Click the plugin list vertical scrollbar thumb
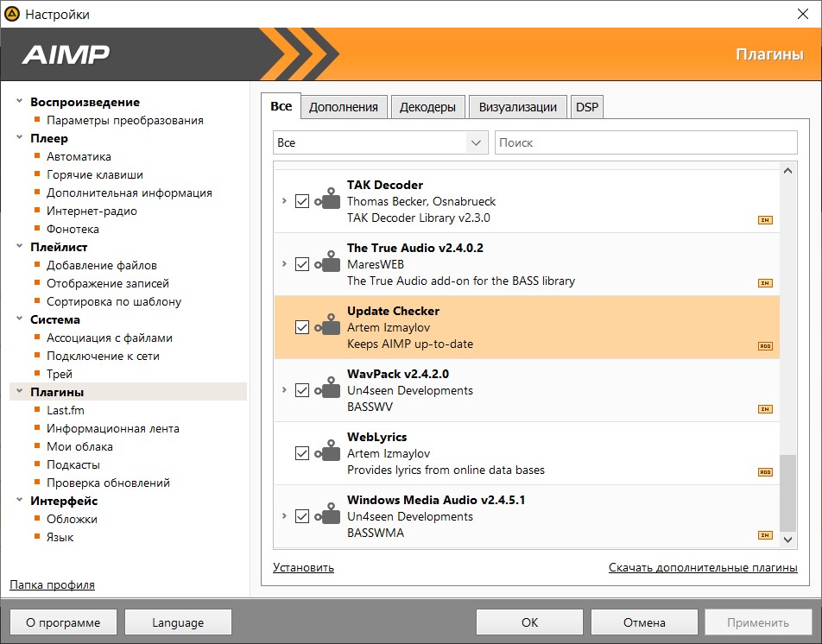The image size is (822, 644). [x=787, y=492]
